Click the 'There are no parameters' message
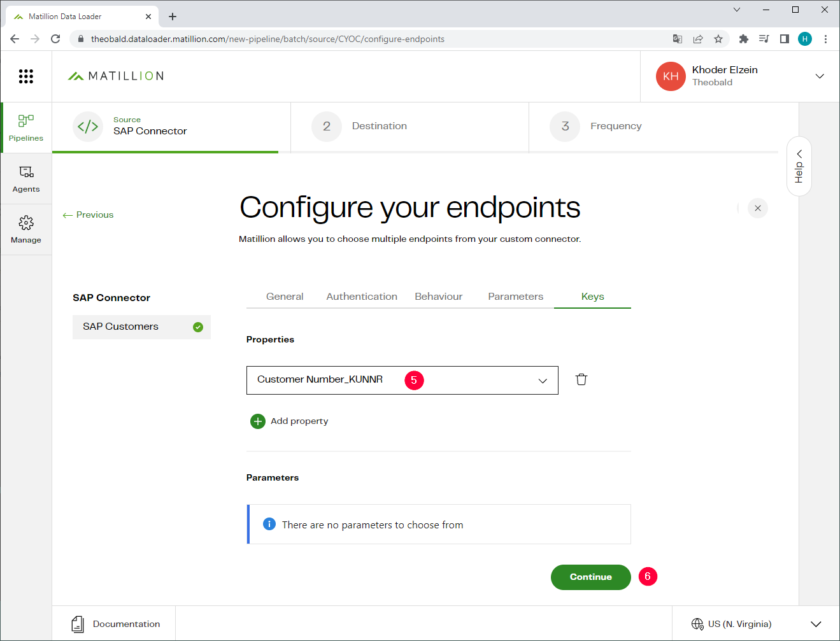This screenshot has height=641, width=840. (x=373, y=525)
